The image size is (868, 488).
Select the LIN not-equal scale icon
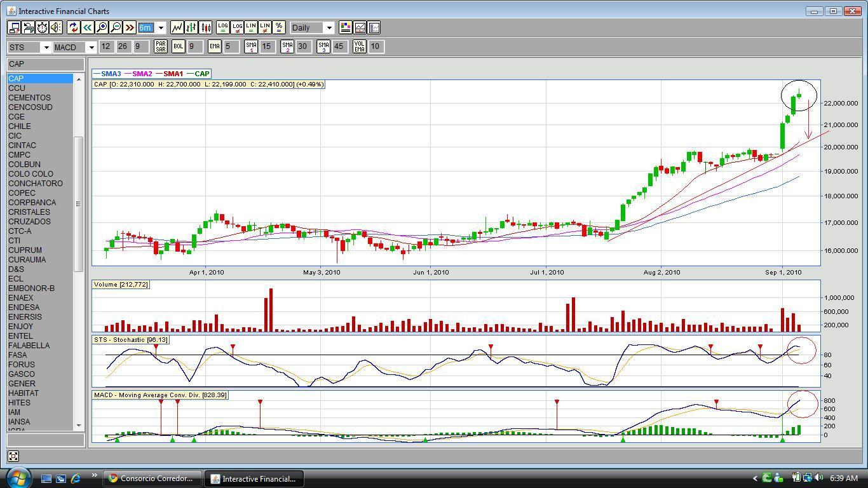(x=265, y=27)
